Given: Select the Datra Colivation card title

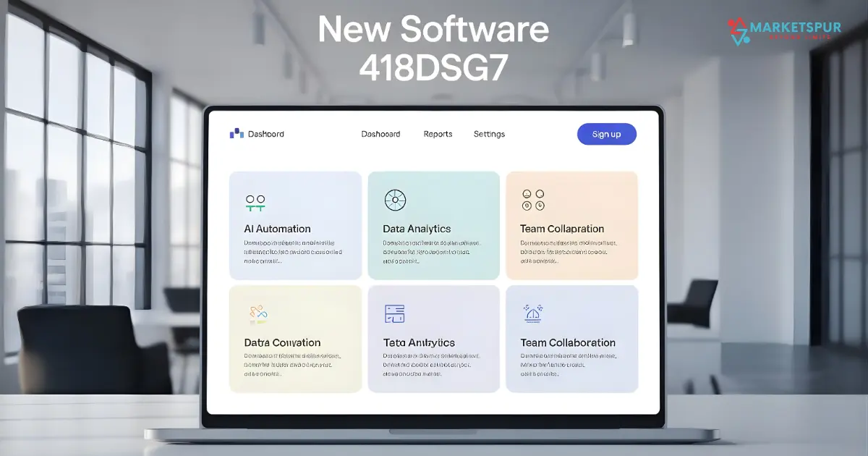Looking at the screenshot, I should coord(282,342).
